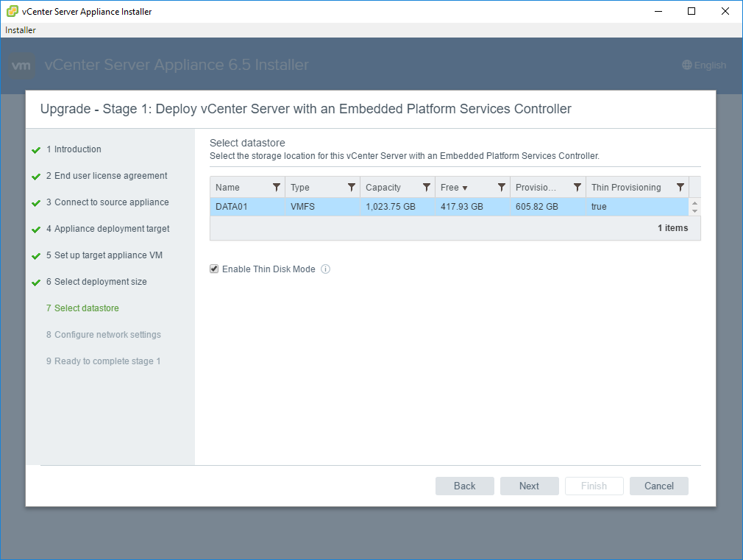Screen dimensions: 743x560
Task: Click the '1 items' count label
Action: tap(672, 228)
